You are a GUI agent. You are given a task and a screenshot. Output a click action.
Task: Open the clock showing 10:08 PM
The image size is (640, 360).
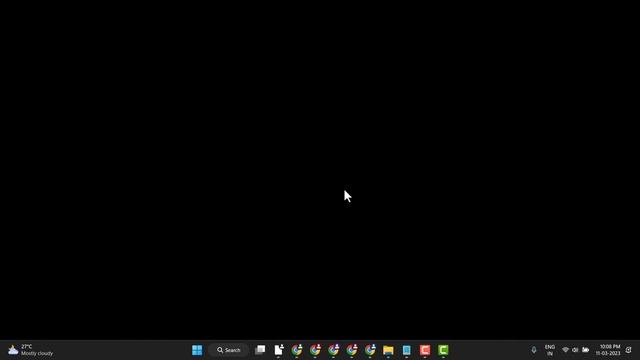coord(608,350)
